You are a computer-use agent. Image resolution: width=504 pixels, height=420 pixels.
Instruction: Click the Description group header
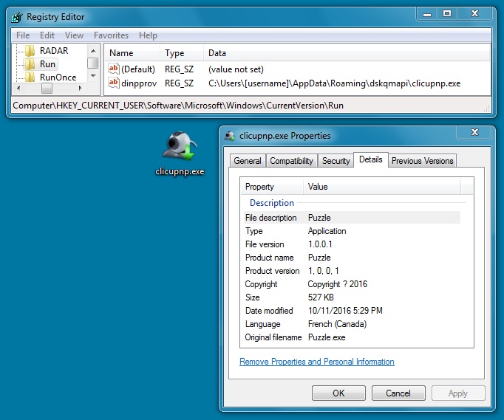pyautogui.click(x=272, y=203)
